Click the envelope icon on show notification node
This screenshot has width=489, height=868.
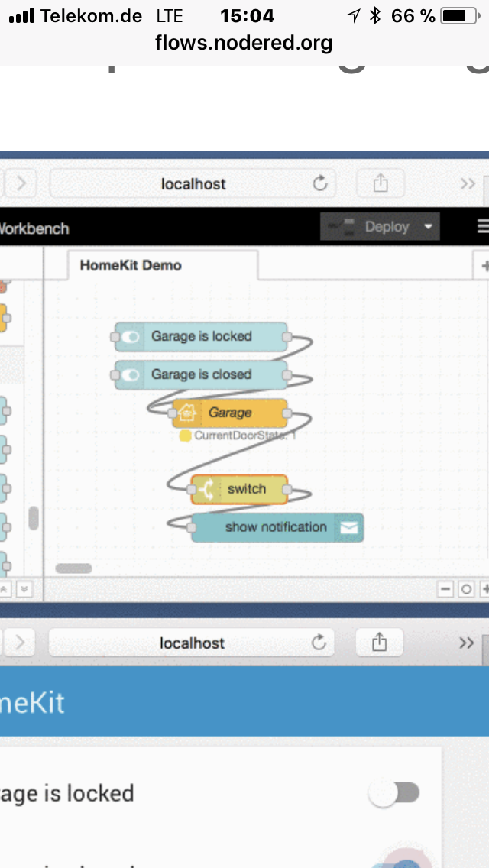[349, 527]
